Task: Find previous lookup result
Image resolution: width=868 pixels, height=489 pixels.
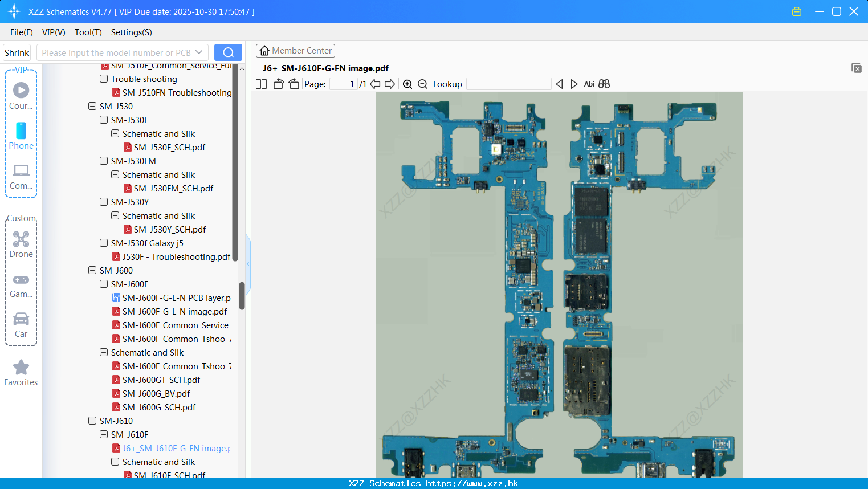Action: point(559,84)
